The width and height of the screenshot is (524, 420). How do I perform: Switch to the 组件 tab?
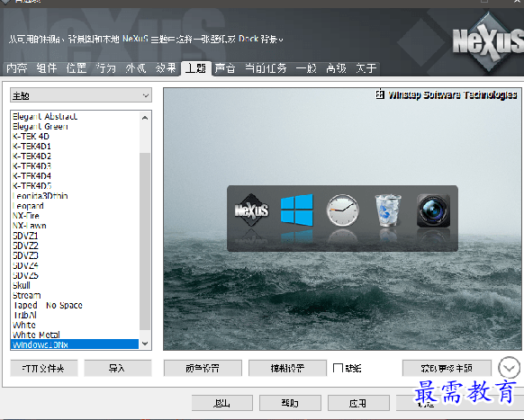pyautogui.click(x=47, y=68)
